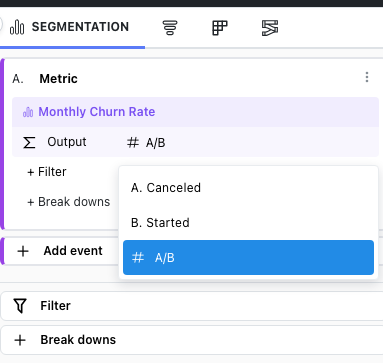Click the plus icon beside global Break downs

pos(20,340)
